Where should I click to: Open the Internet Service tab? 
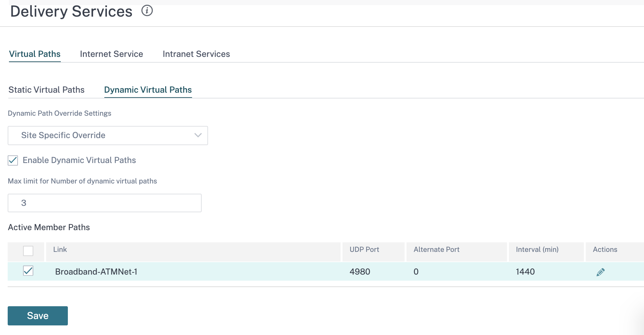click(x=111, y=54)
